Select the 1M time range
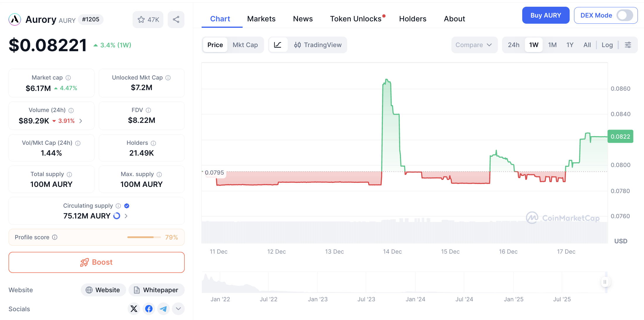This screenshot has height=320, width=644. click(552, 45)
